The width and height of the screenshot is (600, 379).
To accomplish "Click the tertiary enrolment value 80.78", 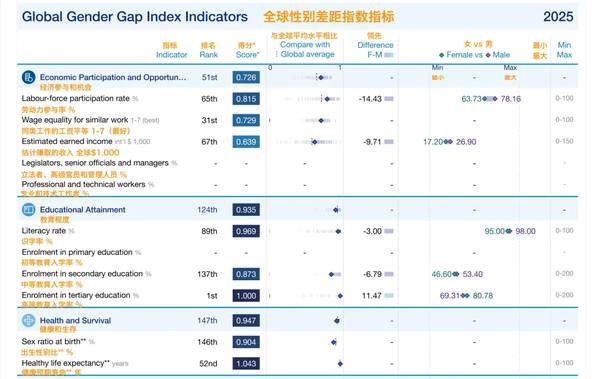I will [483, 296].
